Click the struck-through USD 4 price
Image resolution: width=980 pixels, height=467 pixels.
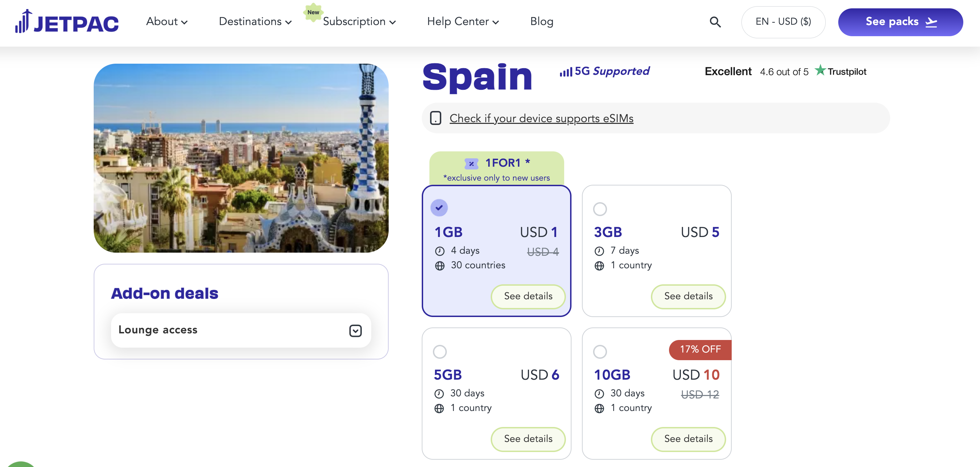(x=543, y=252)
